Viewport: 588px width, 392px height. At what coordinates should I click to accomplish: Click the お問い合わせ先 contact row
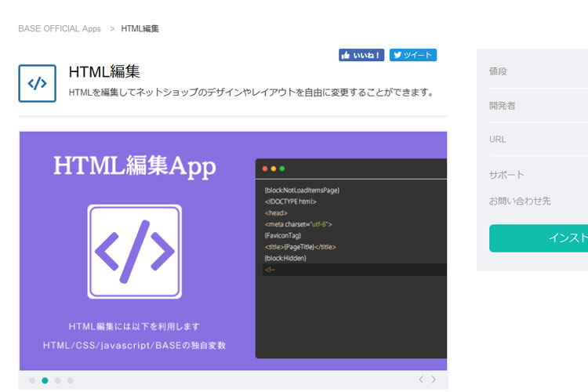click(520, 201)
